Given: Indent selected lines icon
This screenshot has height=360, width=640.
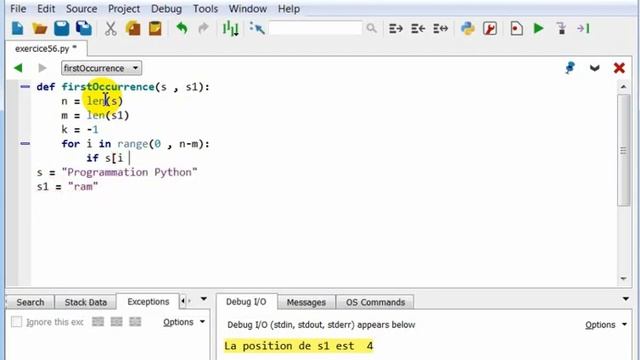Looking at the screenshot, I should click(x=396, y=29).
